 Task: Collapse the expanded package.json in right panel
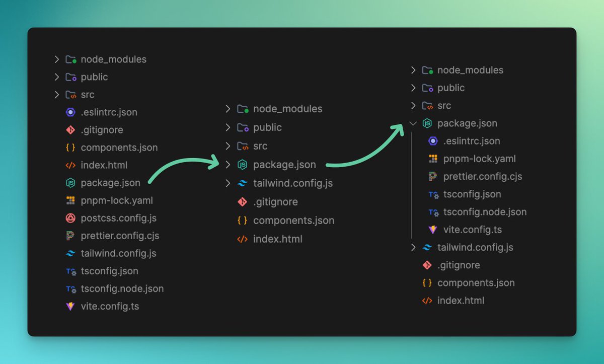413,123
